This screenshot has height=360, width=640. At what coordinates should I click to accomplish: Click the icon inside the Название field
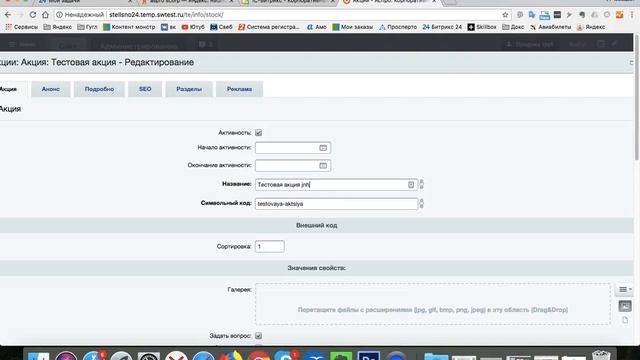pos(411,185)
